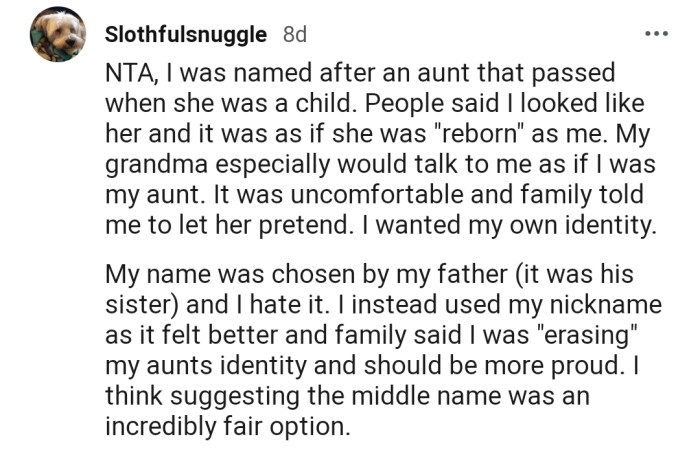Click the text "incredibly fair option"
Screen dimensions: 700x450
[225, 426]
